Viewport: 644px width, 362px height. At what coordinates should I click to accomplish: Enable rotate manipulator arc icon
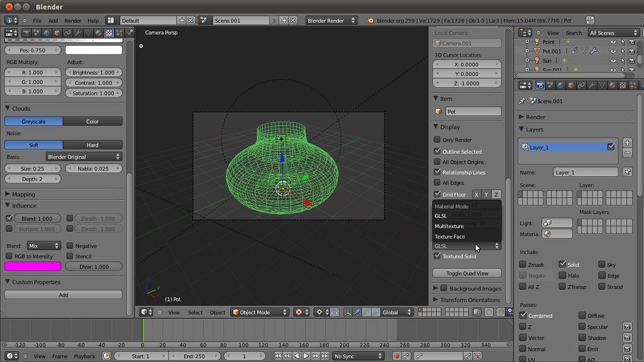367,312
